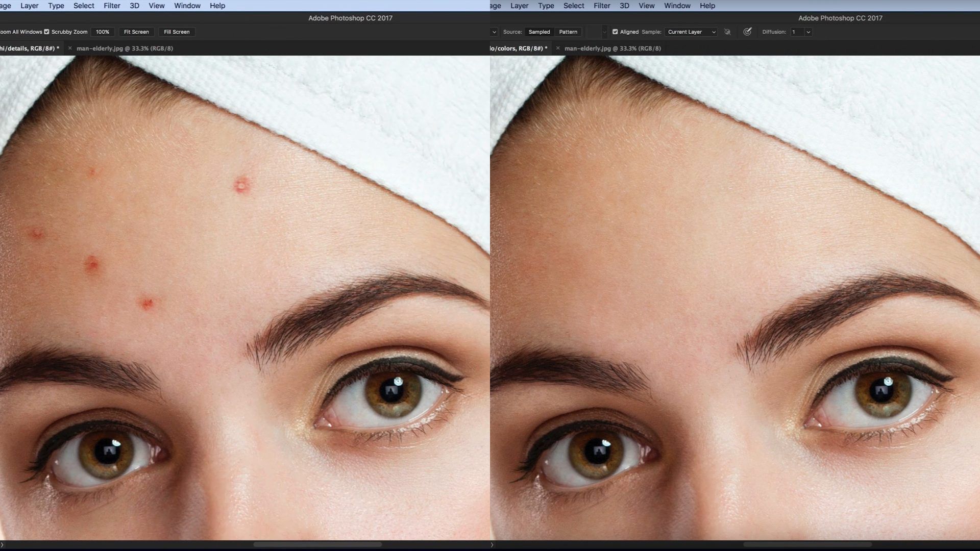The image size is (980, 551).
Task: Click the Fill Screen button
Action: 177,32
